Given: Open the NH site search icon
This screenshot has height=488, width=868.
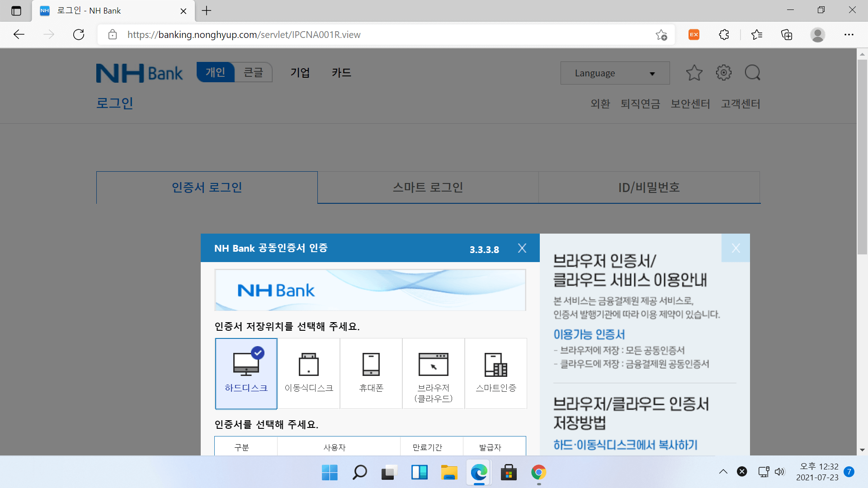Looking at the screenshot, I should coord(752,73).
